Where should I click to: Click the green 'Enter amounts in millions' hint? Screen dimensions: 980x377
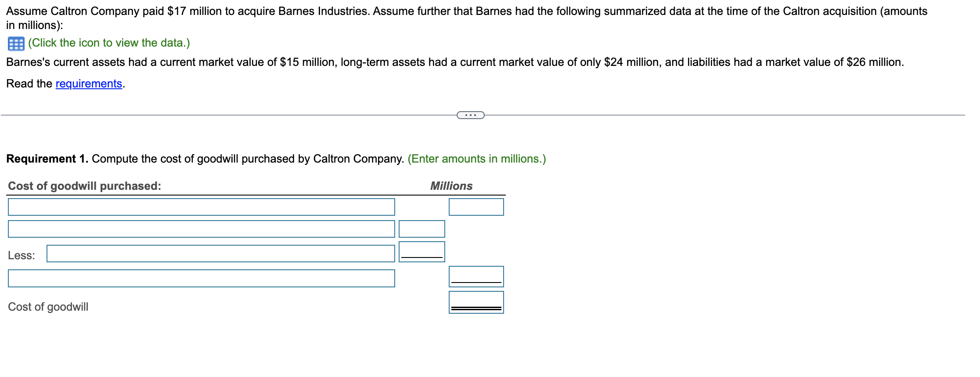(476, 159)
